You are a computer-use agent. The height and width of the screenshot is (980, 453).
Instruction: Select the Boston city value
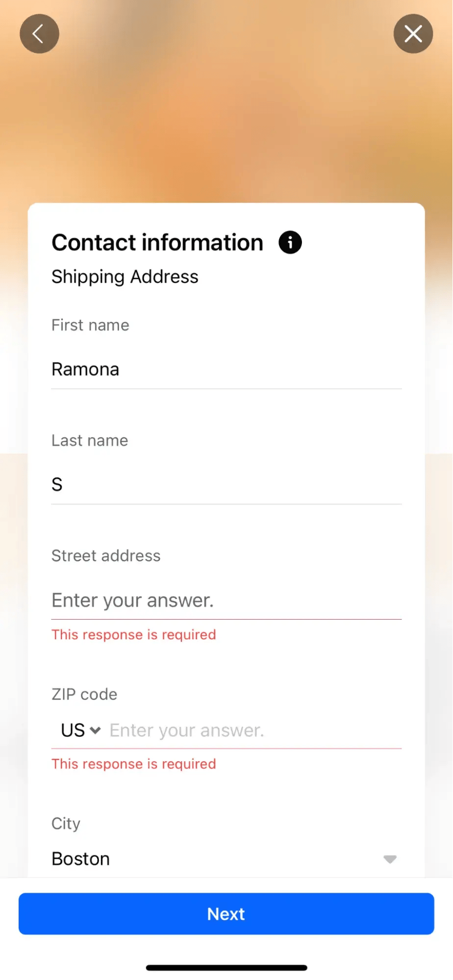pos(81,859)
